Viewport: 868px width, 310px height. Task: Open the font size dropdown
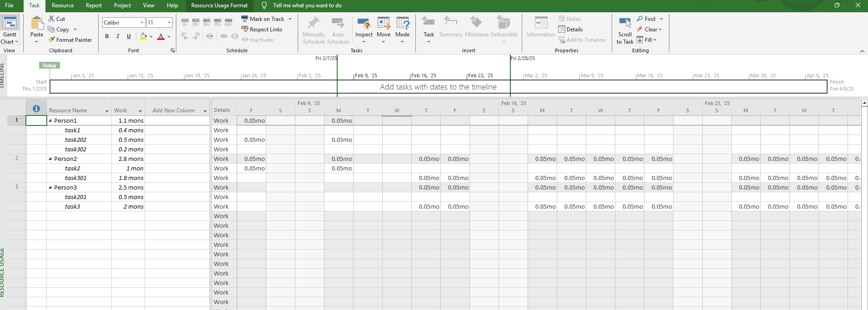point(169,22)
